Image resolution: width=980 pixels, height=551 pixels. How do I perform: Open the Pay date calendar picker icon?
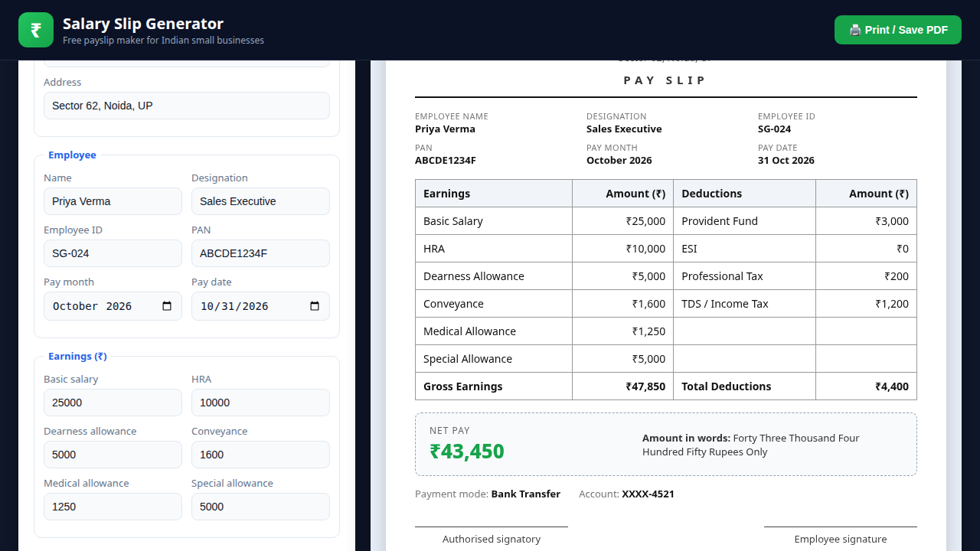click(315, 306)
